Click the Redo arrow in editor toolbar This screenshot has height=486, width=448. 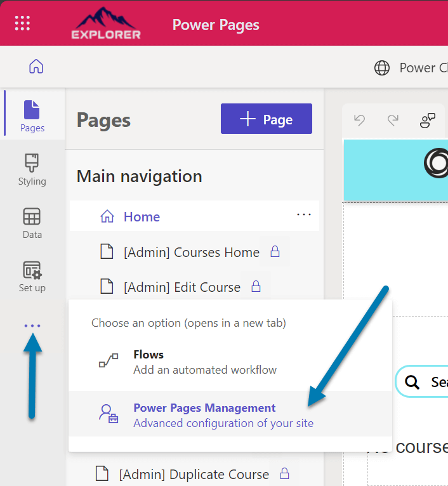click(x=393, y=121)
